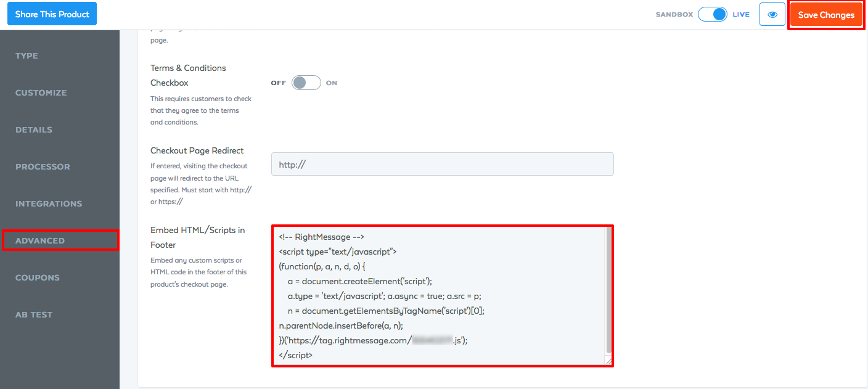The image size is (868, 389).
Task: Click the eye preview icon button
Action: click(772, 14)
